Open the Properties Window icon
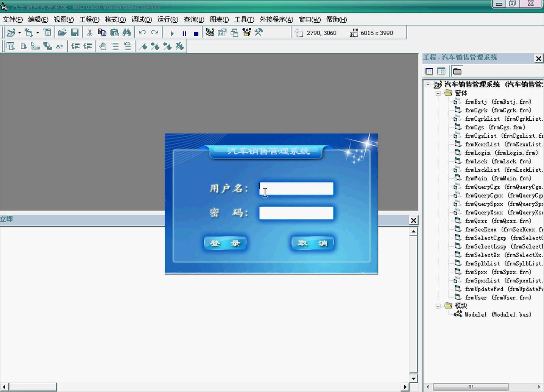Image resolution: width=544 pixels, height=392 pixels. [x=222, y=33]
